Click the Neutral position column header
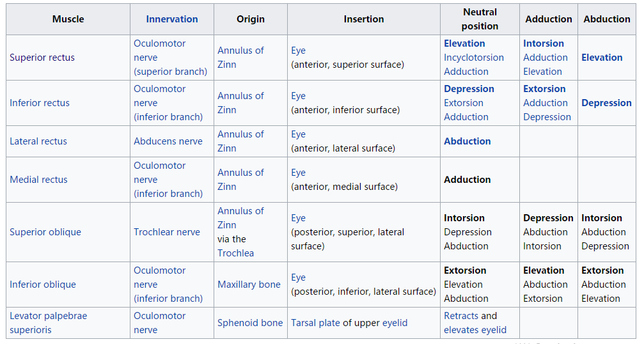The width and height of the screenshot is (644, 344). point(480,19)
